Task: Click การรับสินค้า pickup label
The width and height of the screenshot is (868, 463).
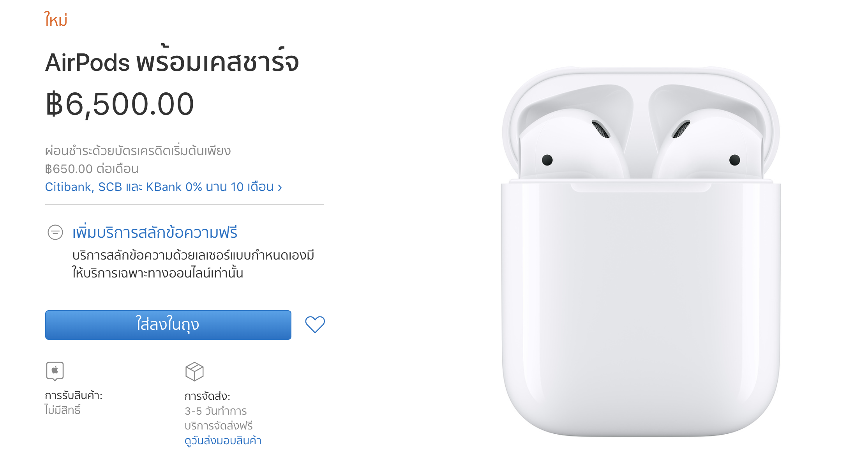Action: pyautogui.click(x=74, y=396)
